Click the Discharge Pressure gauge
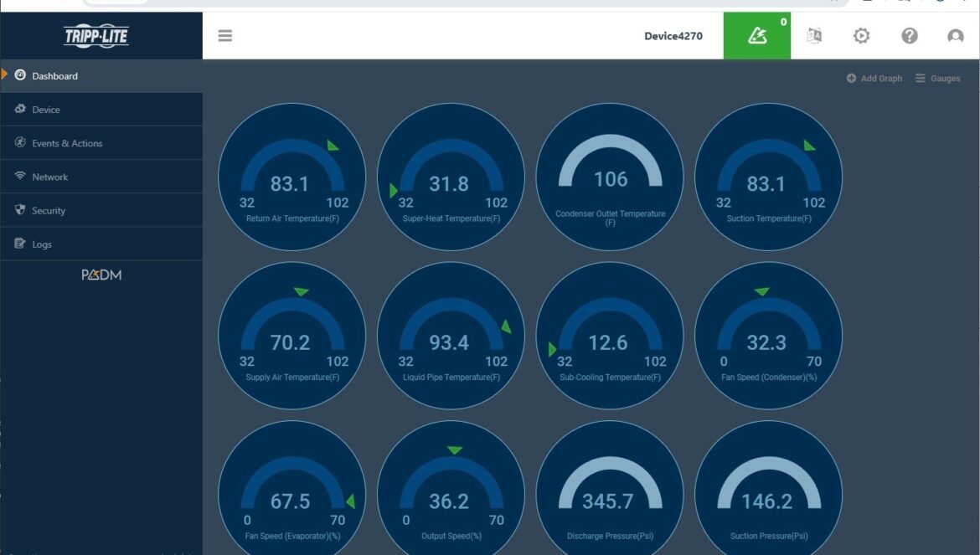Screen dimensions: 980x555 click(609, 494)
